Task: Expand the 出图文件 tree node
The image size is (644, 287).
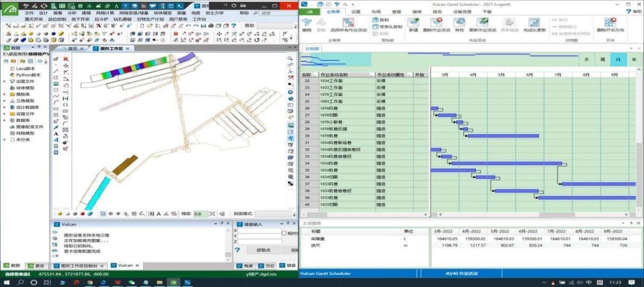Action: pos(5,82)
